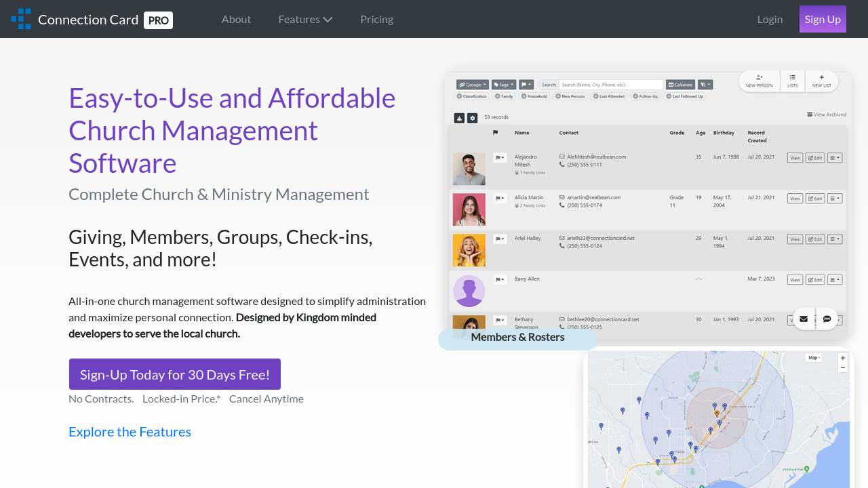Image resolution: width=868 pixels, height=488 pixels.
Task: Zoom in on the map
Action: [x=843, y=358]
